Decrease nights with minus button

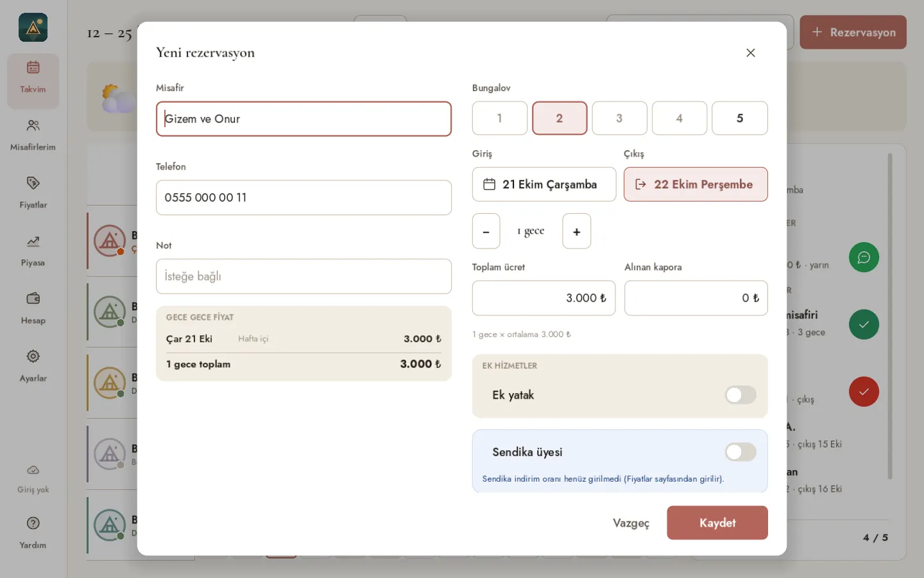[486, 231]
